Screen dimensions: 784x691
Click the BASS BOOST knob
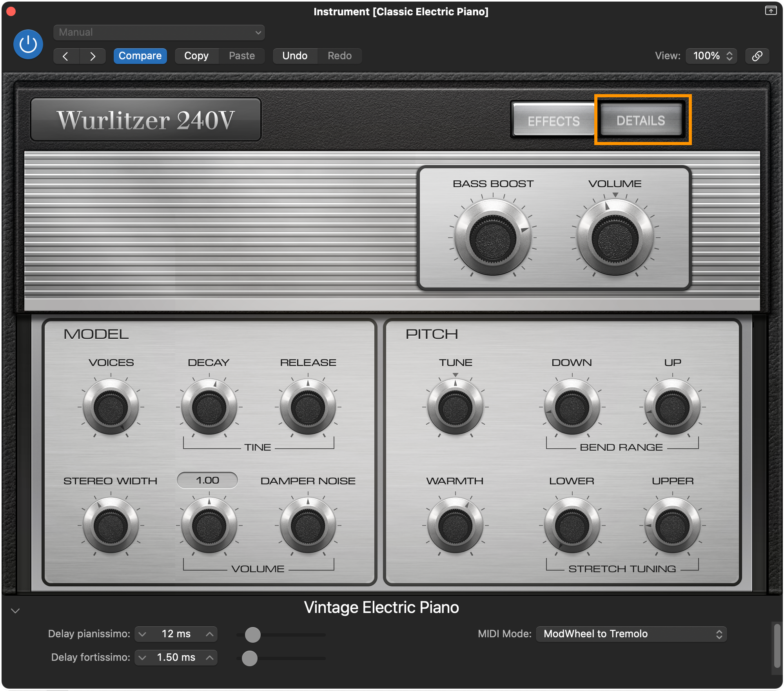[x=493, y=238]
